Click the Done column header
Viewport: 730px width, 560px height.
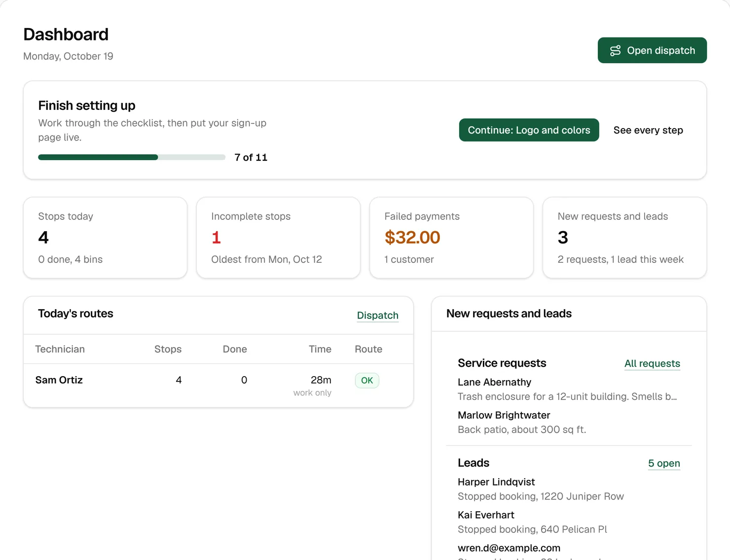click(235, 349)
